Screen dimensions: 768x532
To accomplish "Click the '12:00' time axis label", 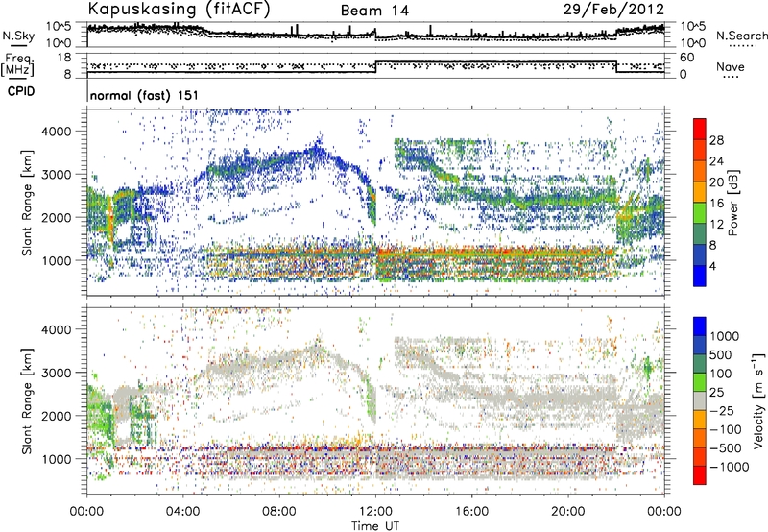I will (x=375, y=511).
